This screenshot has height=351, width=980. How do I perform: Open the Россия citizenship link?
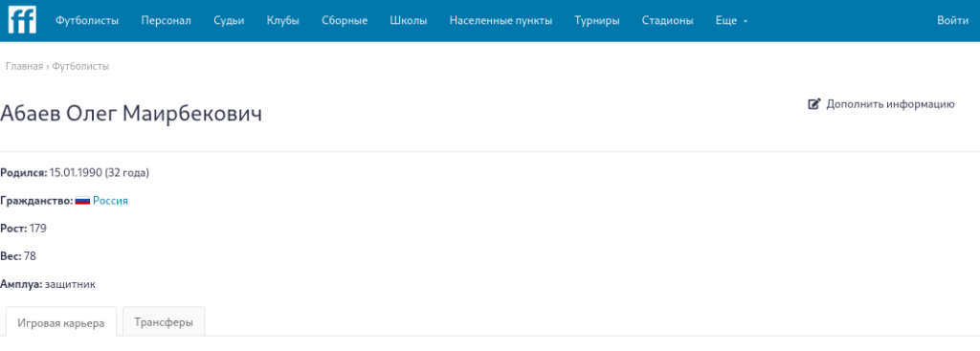(x=111, y=201)
